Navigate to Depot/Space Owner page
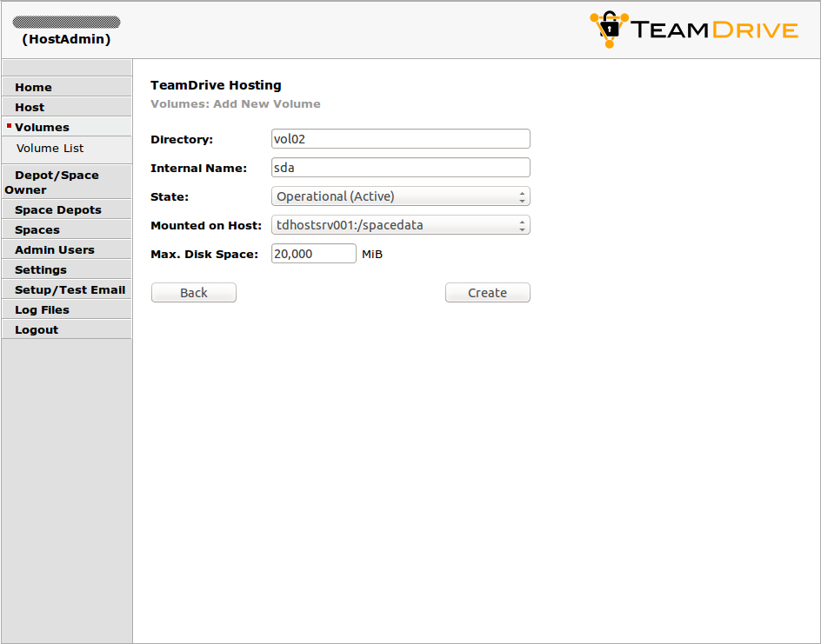This screenshot has width=821, height=644. pos(56,182)
